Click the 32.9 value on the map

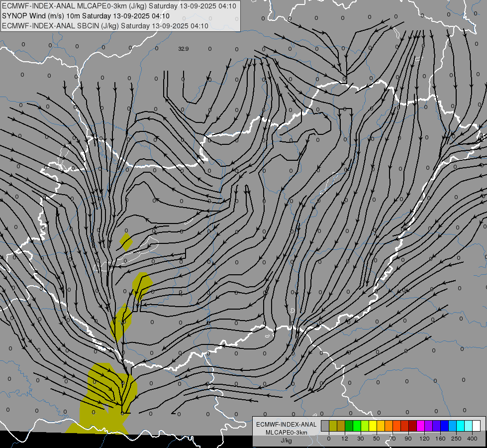184,49
